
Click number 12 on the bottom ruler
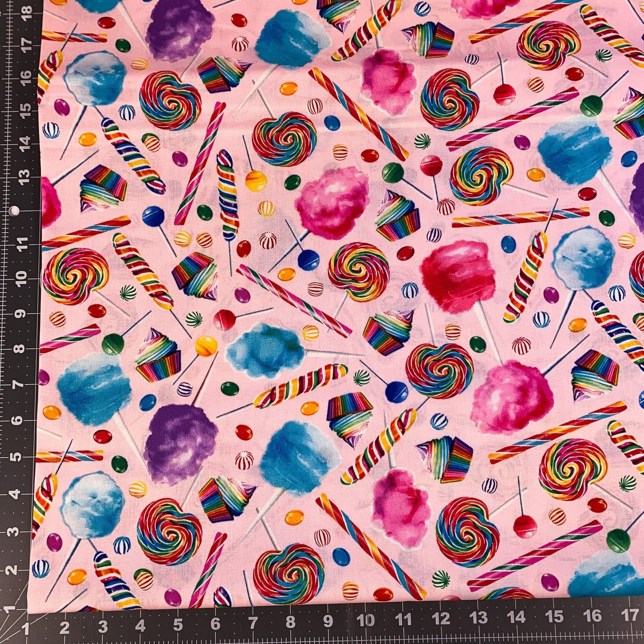(443, 618)
